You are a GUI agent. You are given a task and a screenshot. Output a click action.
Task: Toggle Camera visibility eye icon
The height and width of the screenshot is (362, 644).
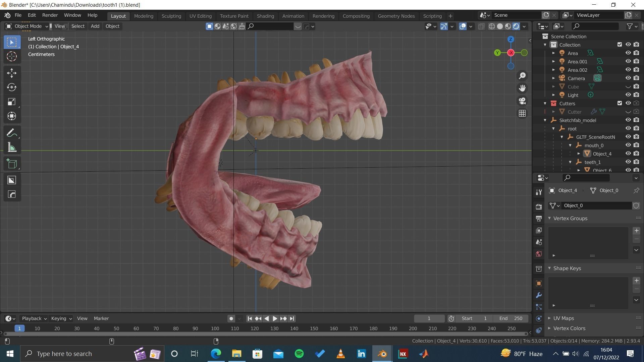(628, 78)
